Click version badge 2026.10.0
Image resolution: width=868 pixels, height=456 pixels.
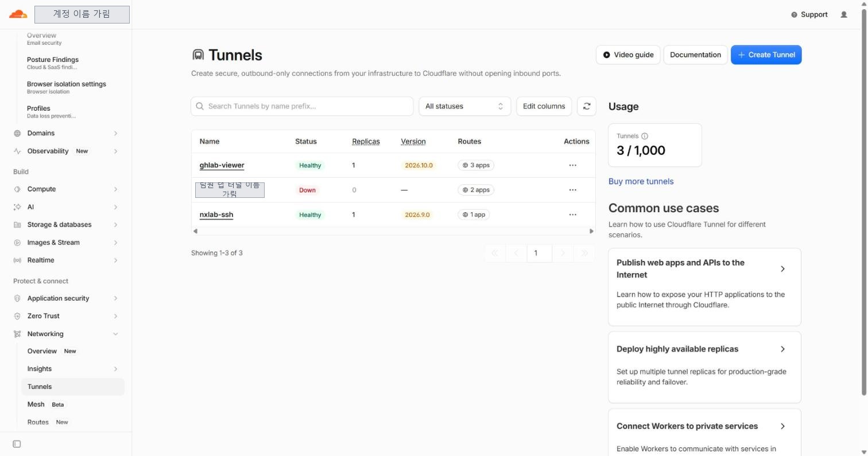[418, 165]
